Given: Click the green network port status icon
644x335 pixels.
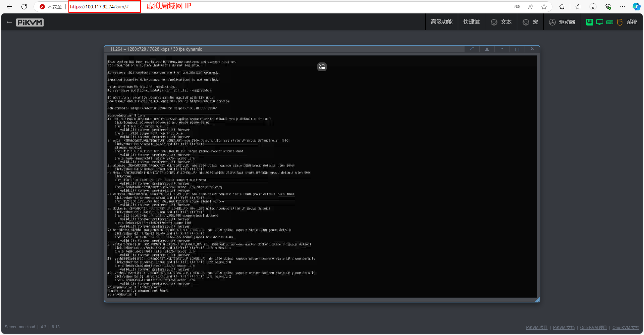Looking at the screenshot, I should coord(589,22).
